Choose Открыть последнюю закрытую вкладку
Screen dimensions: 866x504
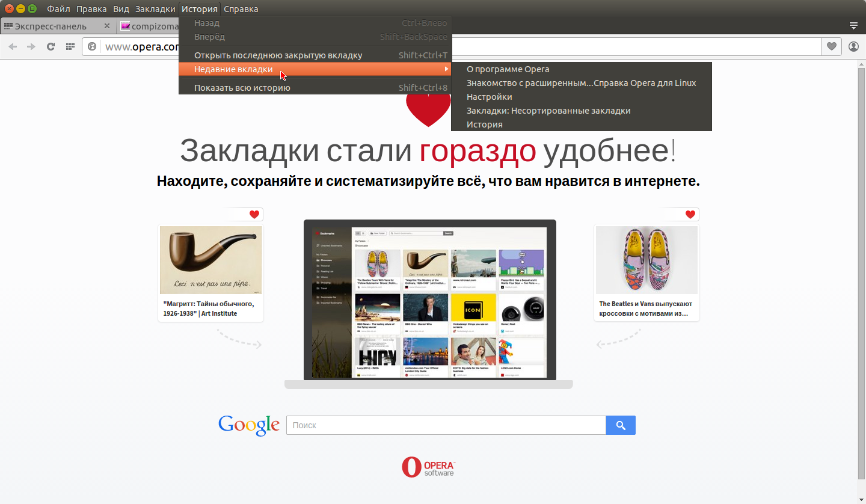(x=315, y=55)
